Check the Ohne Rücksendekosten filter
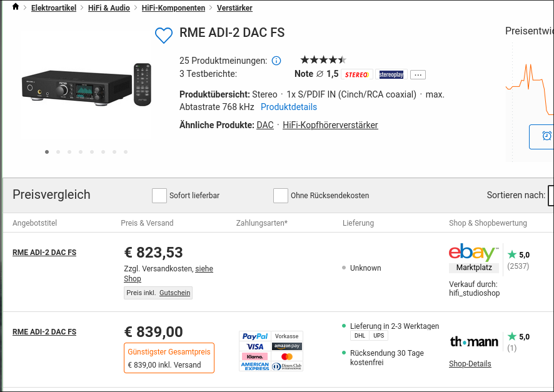 [x=281, y=196]
